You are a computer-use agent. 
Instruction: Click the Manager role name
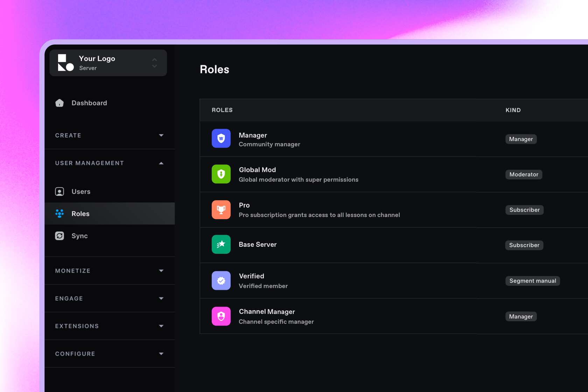click(x=253, y=135)
